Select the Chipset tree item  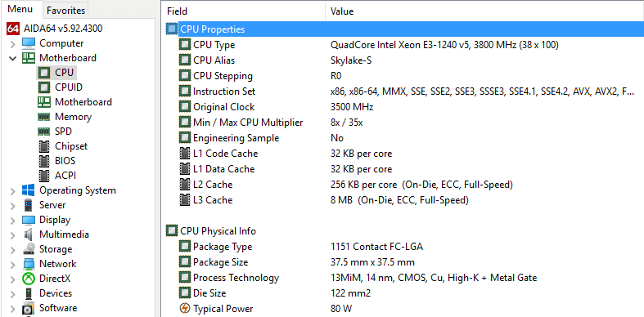71,146
